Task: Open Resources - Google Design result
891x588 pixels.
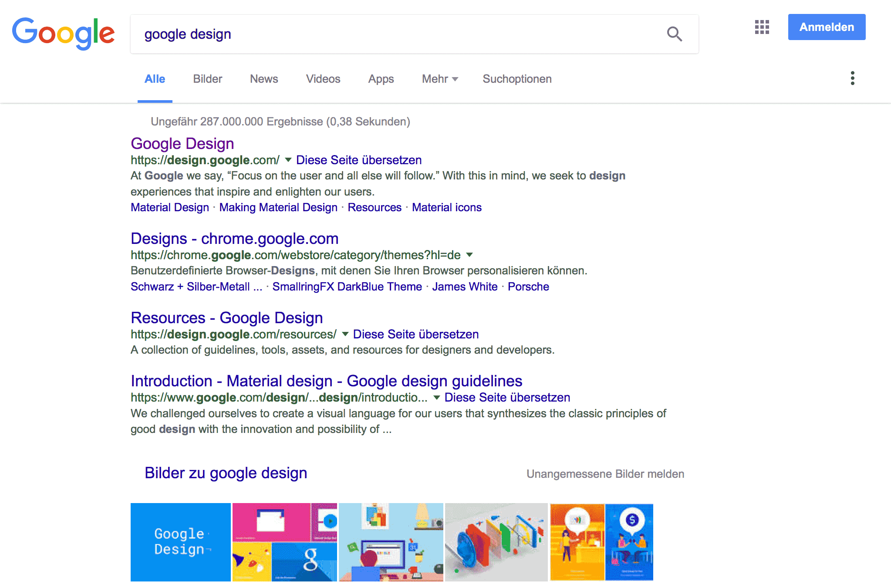Action: (x=227, y=318)
